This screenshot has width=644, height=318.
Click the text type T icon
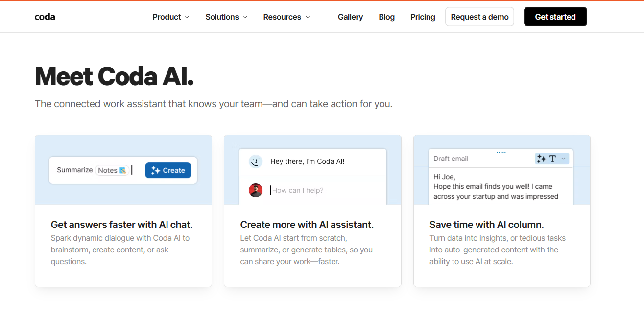[x=552, y=159]
